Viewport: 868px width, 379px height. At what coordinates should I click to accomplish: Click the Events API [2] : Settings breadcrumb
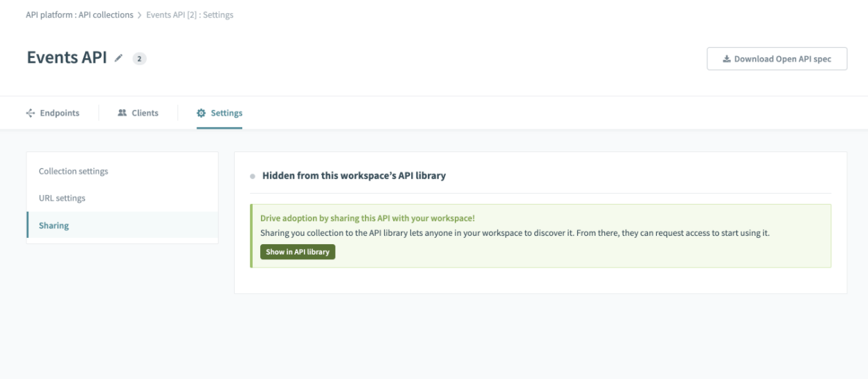190,15
